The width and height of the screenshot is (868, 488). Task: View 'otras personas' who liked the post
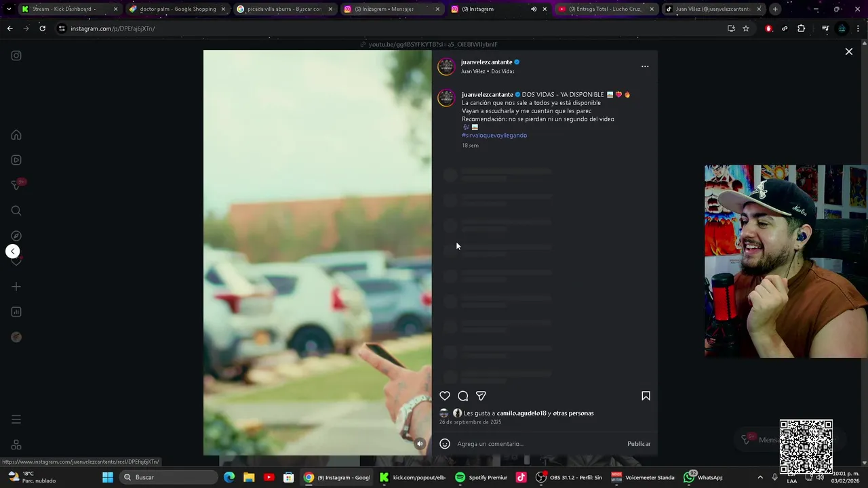(573, 413)
